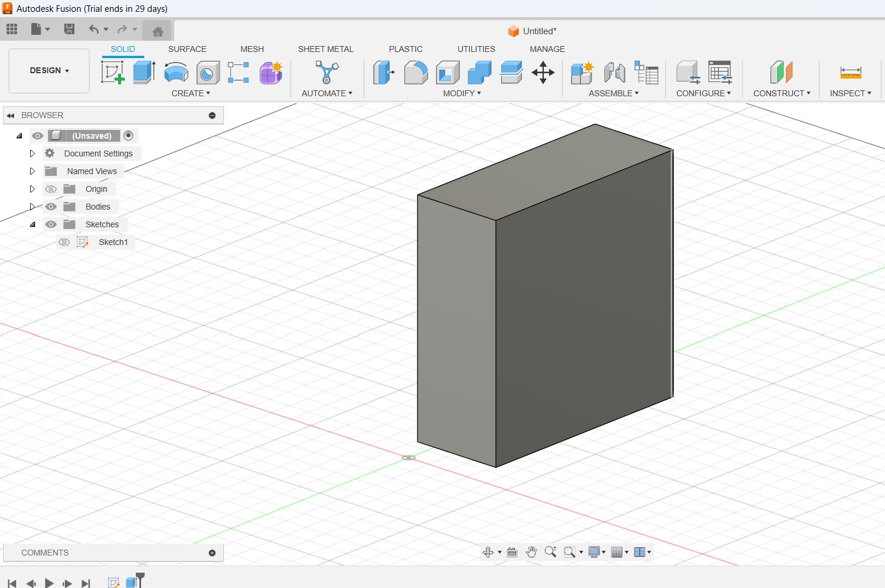The image size is (885, 588).
Task: Hide the Bodies folder
Action: point(51,207)
